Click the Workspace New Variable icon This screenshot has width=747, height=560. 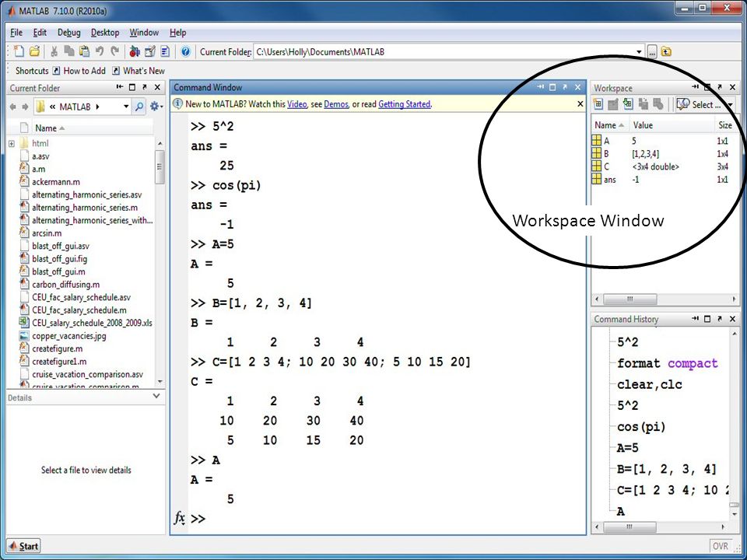tap(598, 103)
